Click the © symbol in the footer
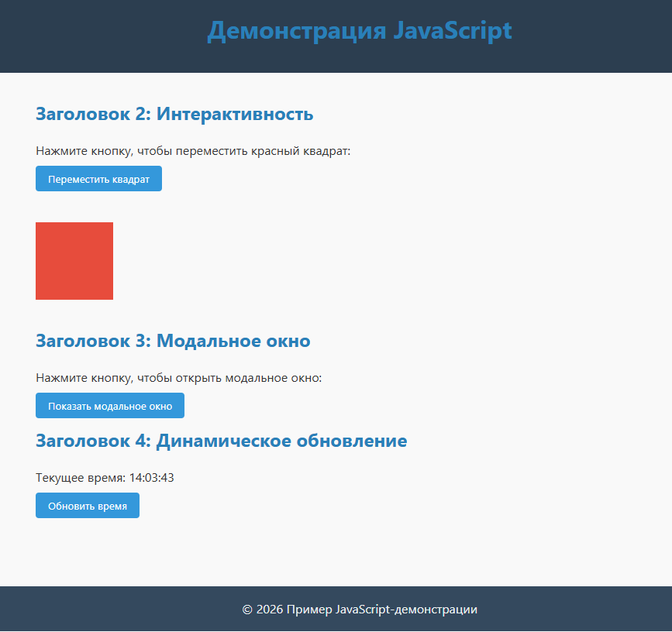The height and width of the screenshot is (632, 672). (x=247, y=610)
